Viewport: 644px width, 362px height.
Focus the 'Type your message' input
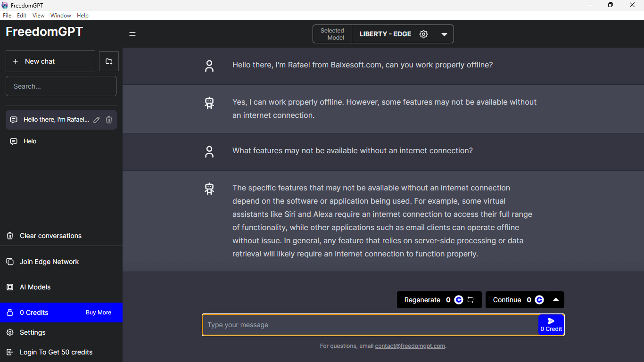(x=371, y=325)
